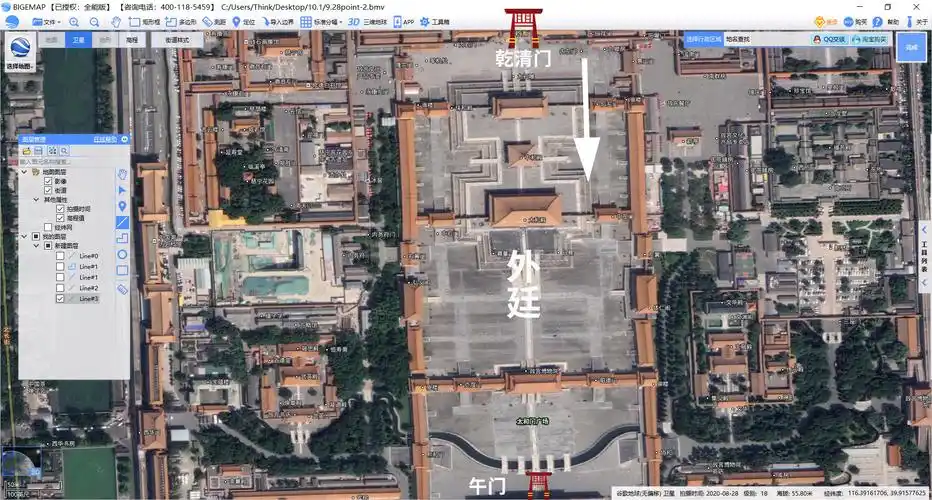This screenshot has width=932, height=500.
Task: Pick the circle drawing tool in side palette
Action: coord(122,255)
